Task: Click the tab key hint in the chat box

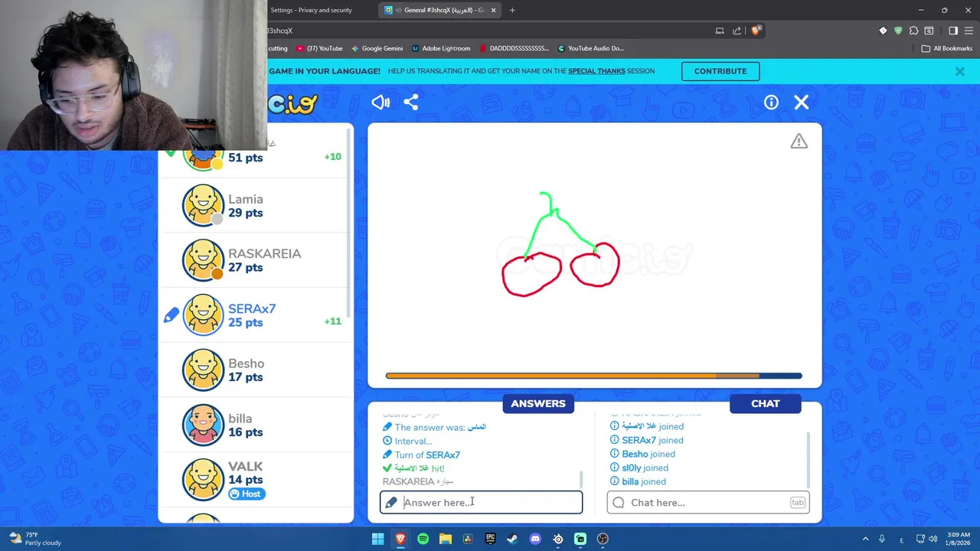Action: click(798, 503)
